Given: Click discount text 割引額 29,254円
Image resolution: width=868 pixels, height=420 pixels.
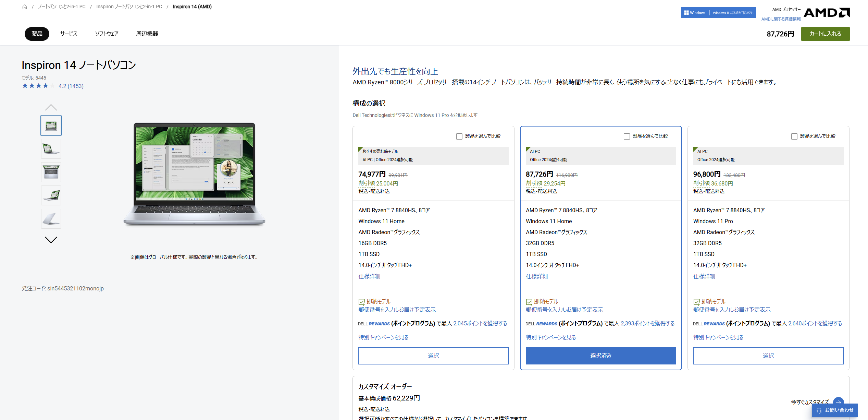Looking at the screenshot, I should click(546, 183).
